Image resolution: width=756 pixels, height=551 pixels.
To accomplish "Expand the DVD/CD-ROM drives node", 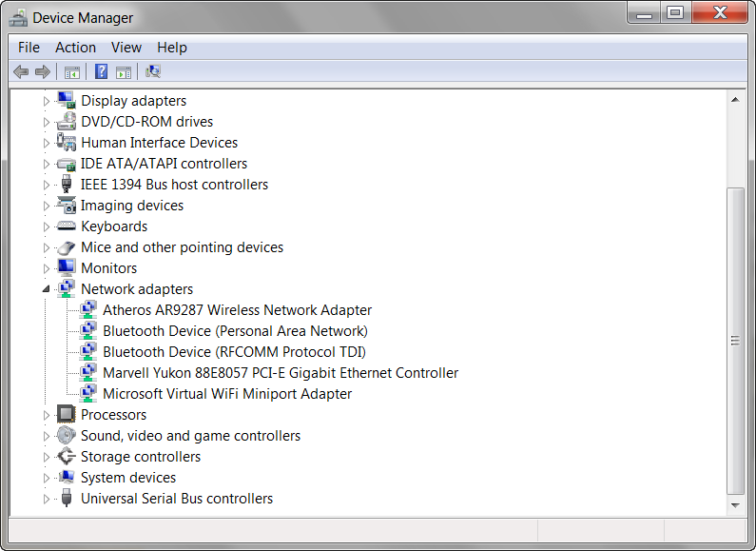I will click(x=47, y=122).
